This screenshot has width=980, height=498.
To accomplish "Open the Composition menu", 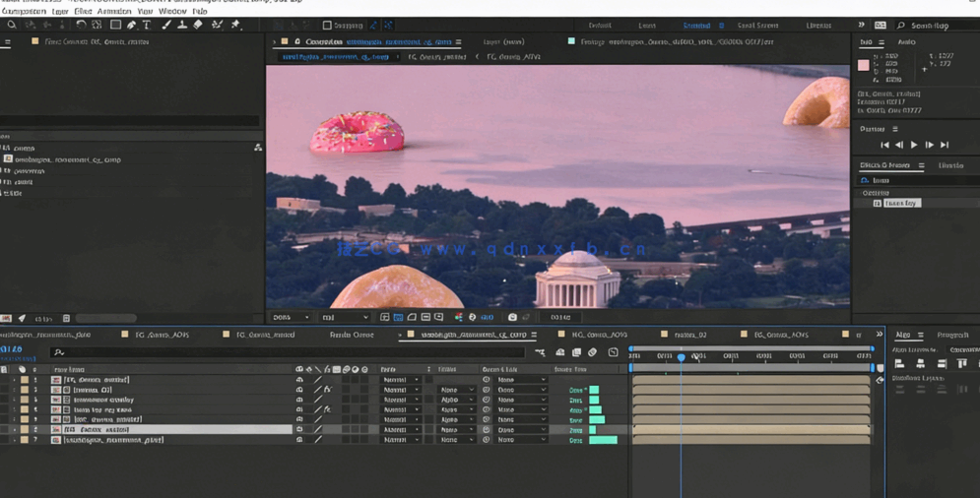I will (24, 11).
